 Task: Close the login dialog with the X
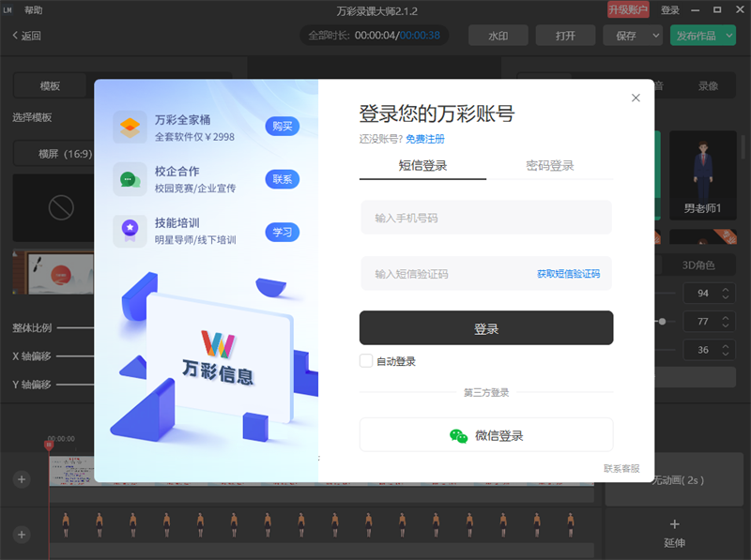pos(636,98)
